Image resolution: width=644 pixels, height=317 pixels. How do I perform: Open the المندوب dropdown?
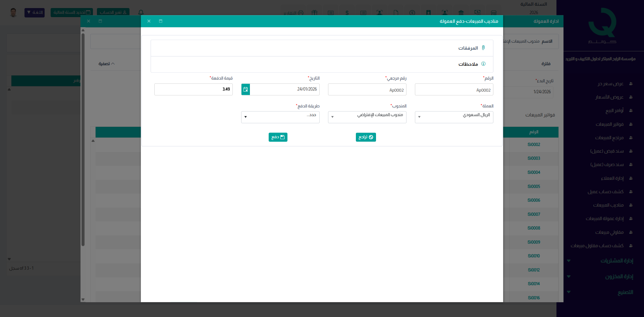[367, 117]
